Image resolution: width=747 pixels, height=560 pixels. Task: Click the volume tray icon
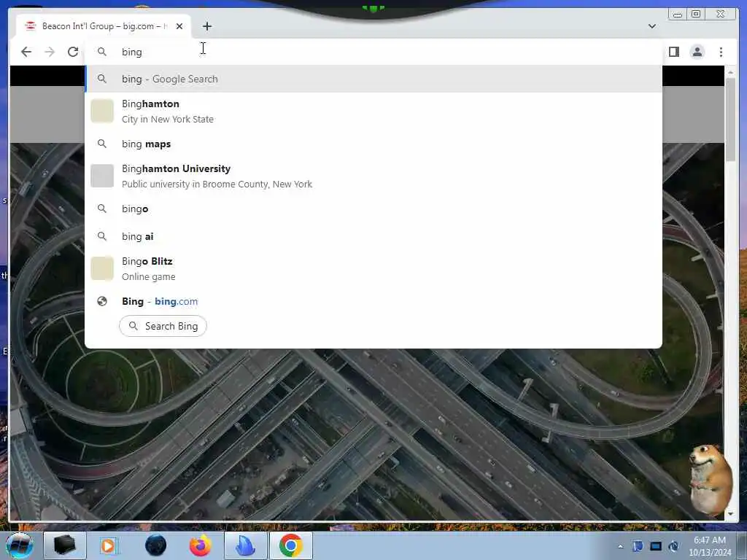(x=673, y=545)
